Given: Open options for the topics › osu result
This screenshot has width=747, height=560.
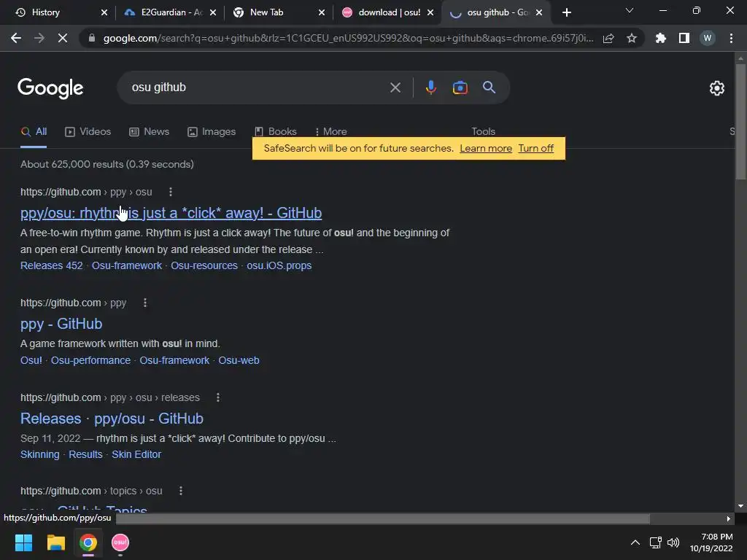Looking at the screenshot, I should tap(181, 491).
